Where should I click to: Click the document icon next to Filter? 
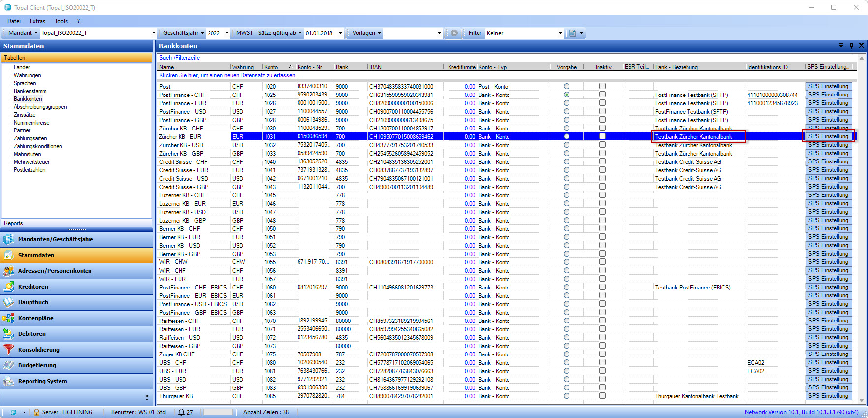tap(572, 33)
